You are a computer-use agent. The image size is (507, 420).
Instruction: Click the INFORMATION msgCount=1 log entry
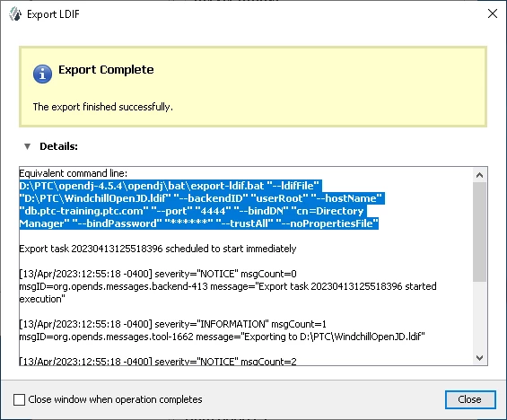tap(172, 324)
